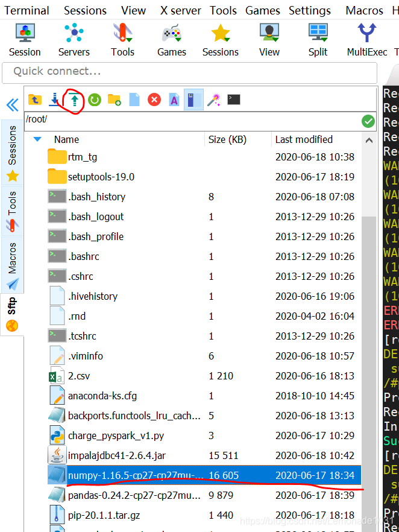This screenshot has width=399, height=532.
Task: Download selected files via SFTP toolbar
Action: coord(54,100)
